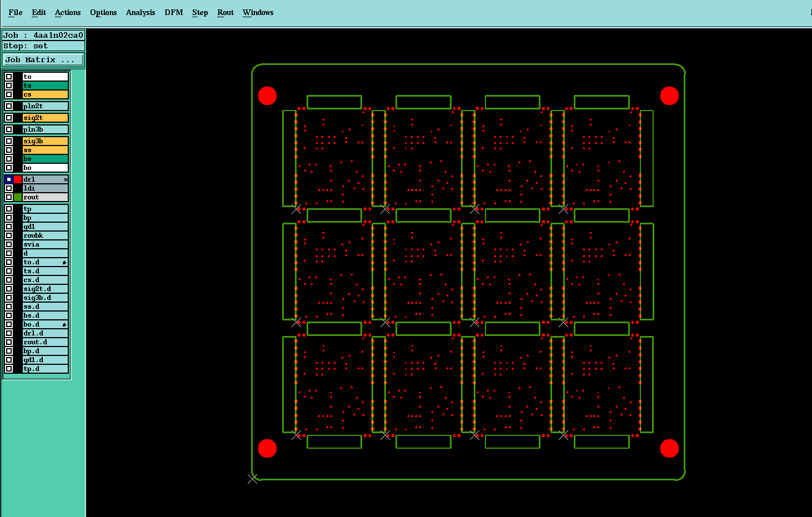Toggle the checkbox for layer pln3b
812x517 pixels.
[9, 129]
